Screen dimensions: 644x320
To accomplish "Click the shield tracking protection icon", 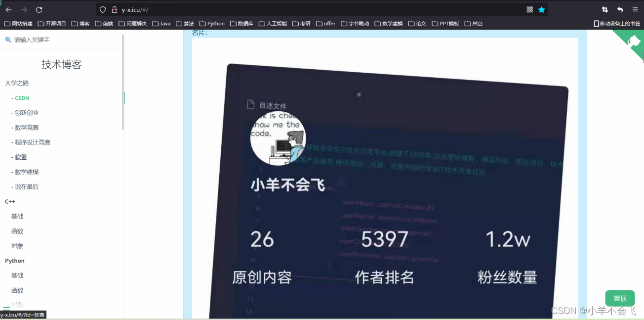I will pyautogui.click(x=103, y=10).
